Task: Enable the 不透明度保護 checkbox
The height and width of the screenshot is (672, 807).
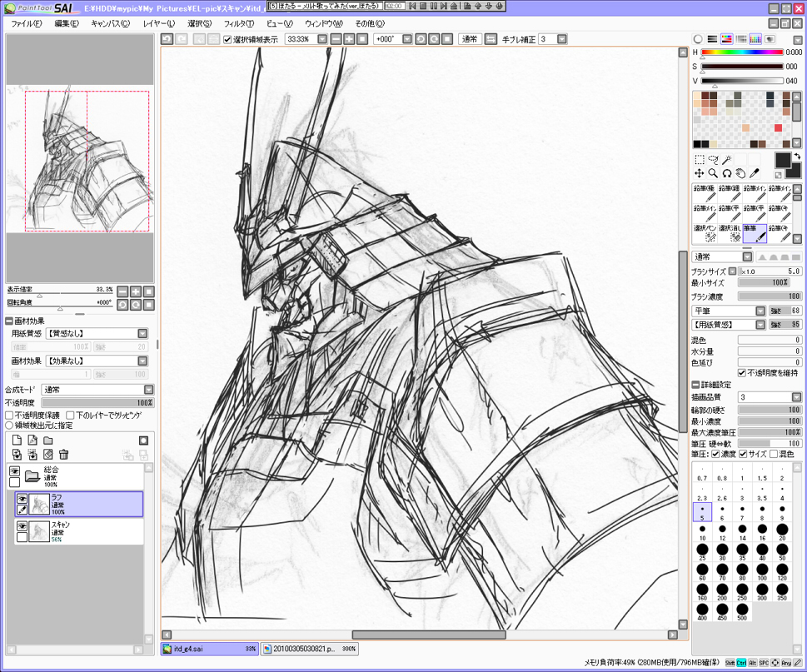Action: click(x=9, y=415)
